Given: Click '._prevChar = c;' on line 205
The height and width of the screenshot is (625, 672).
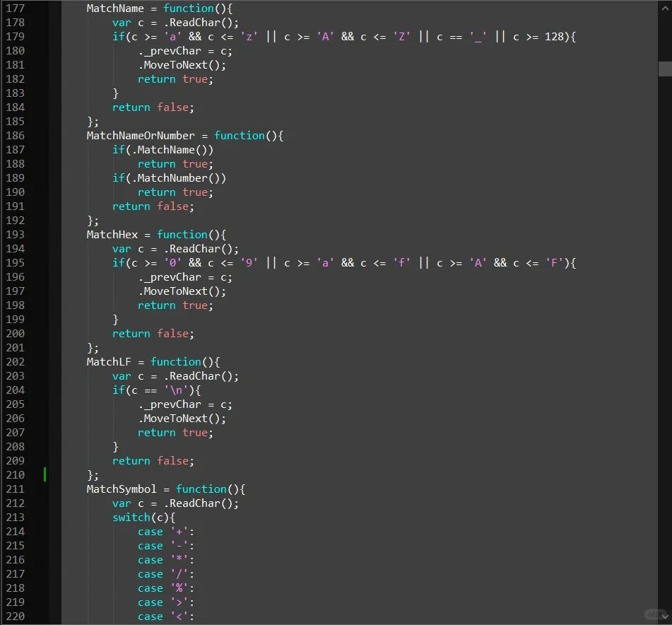Looking at the screenshot, I should (x=184, y=404).
